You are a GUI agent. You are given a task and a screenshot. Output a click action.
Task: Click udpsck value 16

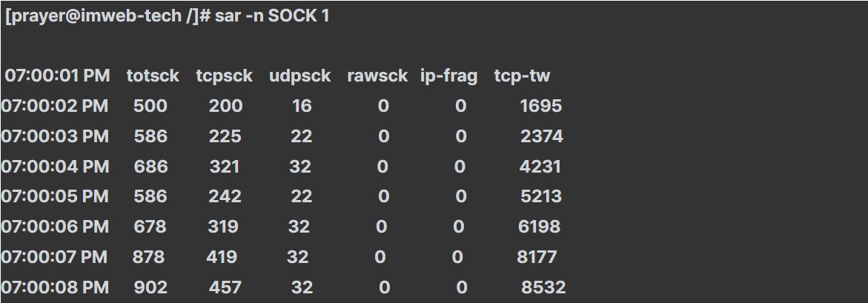click(x=302, y=106)
